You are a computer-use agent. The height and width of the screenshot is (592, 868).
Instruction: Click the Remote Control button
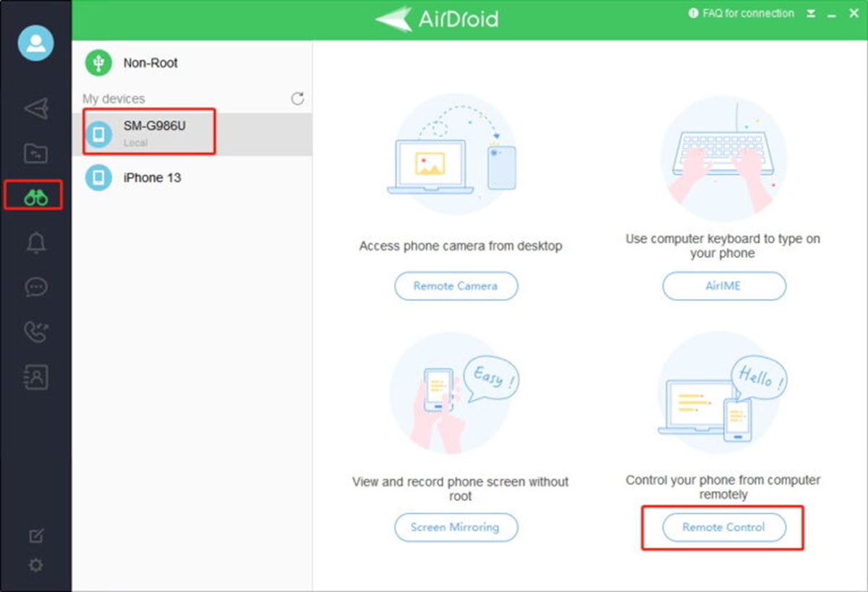[723, 527]
